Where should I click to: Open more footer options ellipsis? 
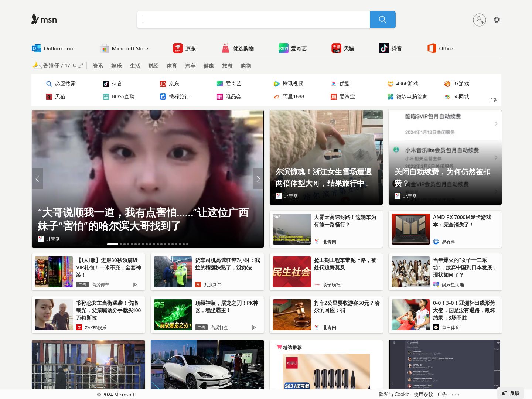click(456, 395)
